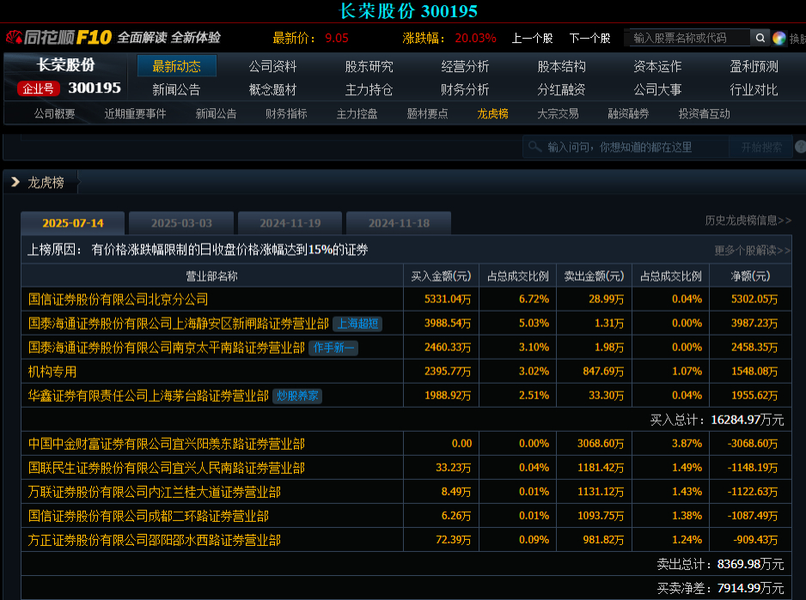Viewport: 806px width, 600px height.
Task: Select the 公司概要 sub-tab
Action: (54, 114)
